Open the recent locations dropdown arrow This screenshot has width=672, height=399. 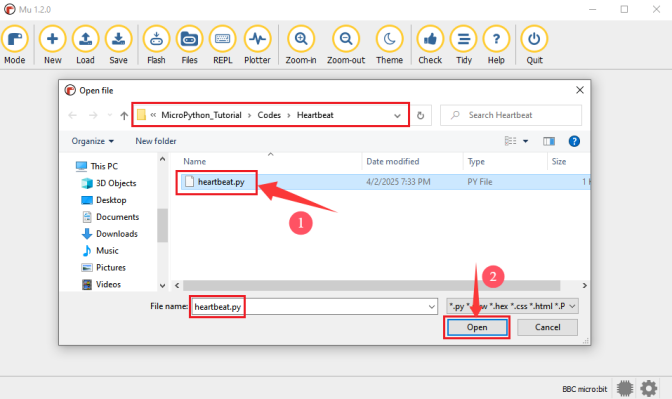(110, 115)
